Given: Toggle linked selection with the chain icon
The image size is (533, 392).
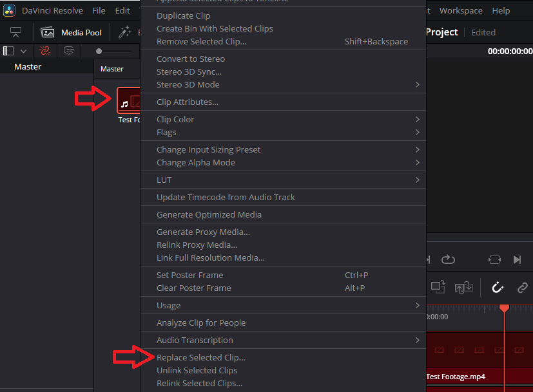Looking at the screenshot, I should (x=522, y=288).
